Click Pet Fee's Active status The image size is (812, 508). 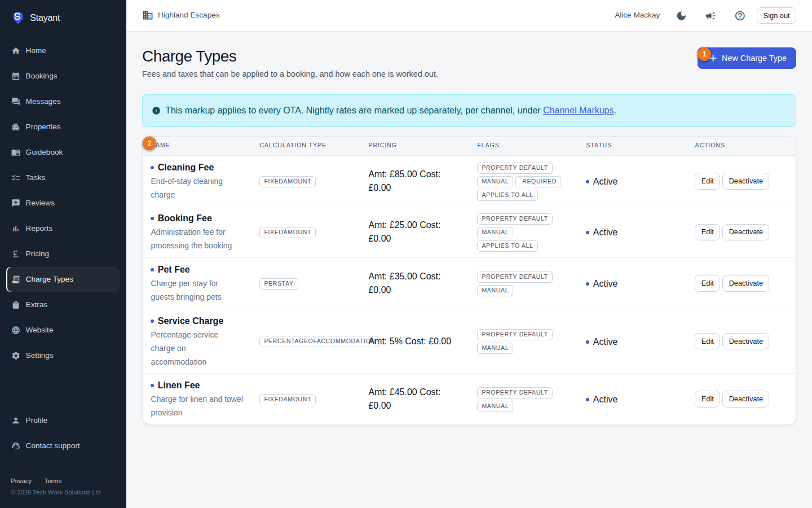[x=602, y=284]
